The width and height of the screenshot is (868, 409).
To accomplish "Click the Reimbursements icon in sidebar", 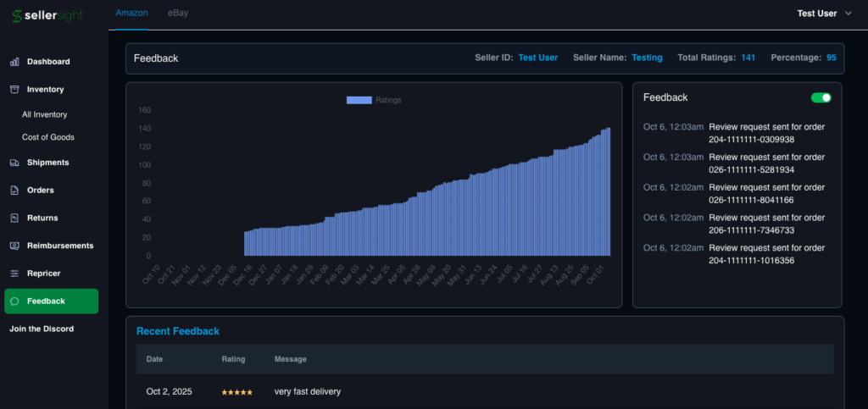I will coord(14,246).
